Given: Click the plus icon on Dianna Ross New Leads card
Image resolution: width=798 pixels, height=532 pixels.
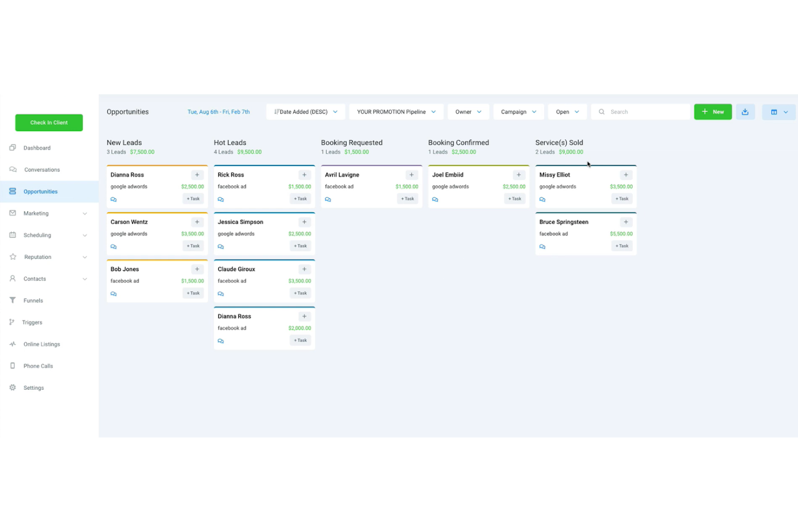Looking at the screenshot, I should (x=197, y=175).
